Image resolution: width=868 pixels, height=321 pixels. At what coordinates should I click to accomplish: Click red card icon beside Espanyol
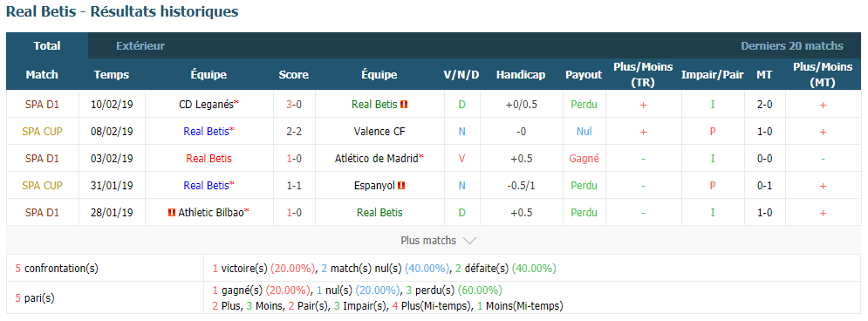tap(401, 186)
